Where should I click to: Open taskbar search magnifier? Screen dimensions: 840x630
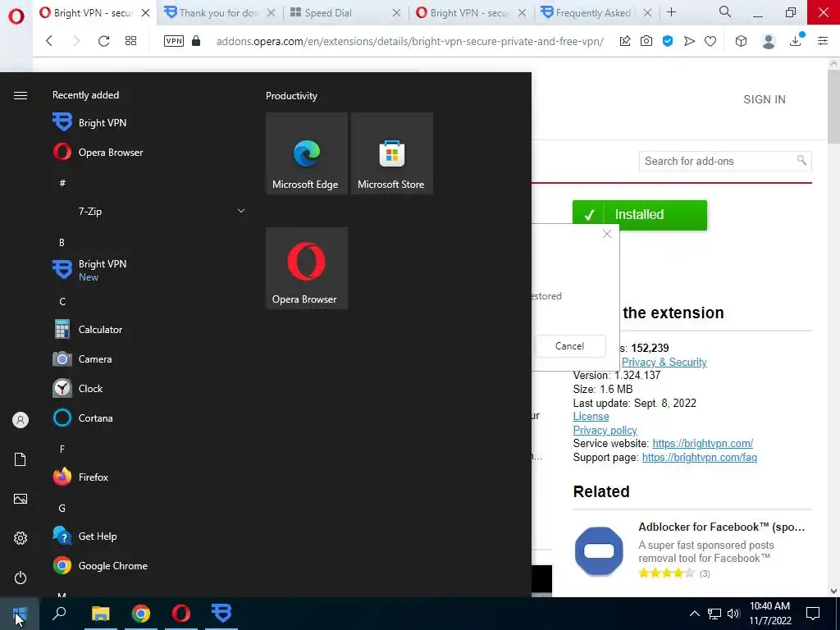click(x=59, y=614)
